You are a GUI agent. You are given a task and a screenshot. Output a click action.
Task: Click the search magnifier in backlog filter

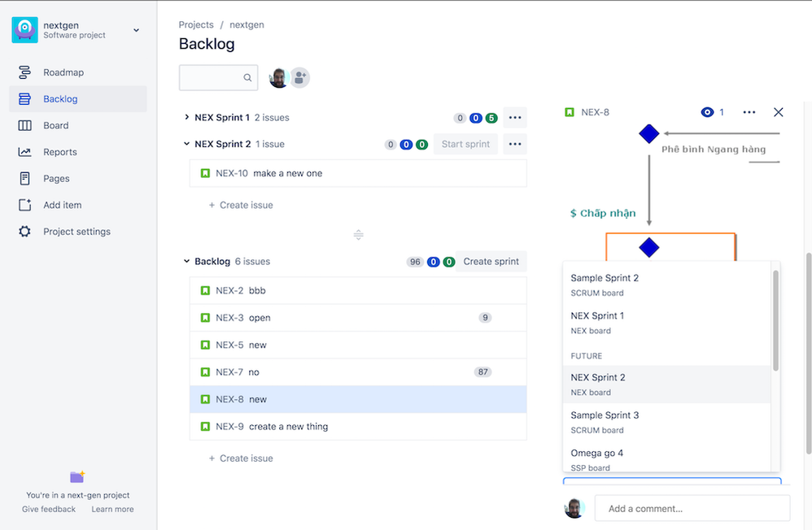pyautogui.click(x=247, y=78)
